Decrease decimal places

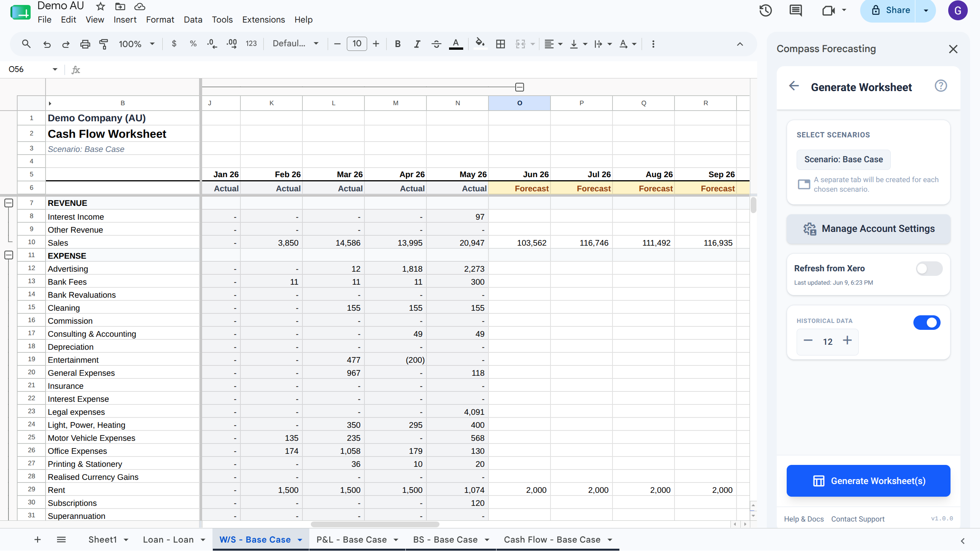(212, 44)
